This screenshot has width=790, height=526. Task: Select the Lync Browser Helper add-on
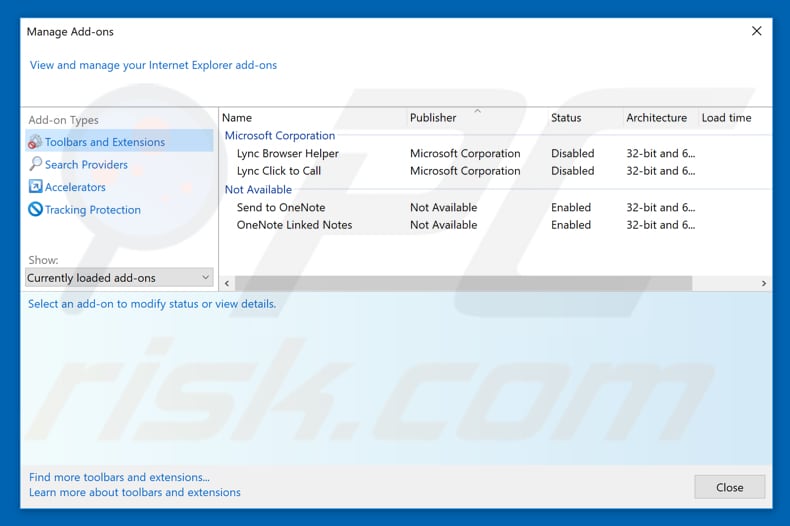click(287, 154)
